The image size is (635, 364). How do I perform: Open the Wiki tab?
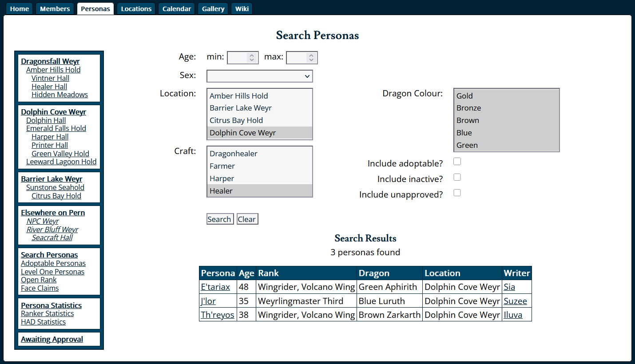(242, 8)
